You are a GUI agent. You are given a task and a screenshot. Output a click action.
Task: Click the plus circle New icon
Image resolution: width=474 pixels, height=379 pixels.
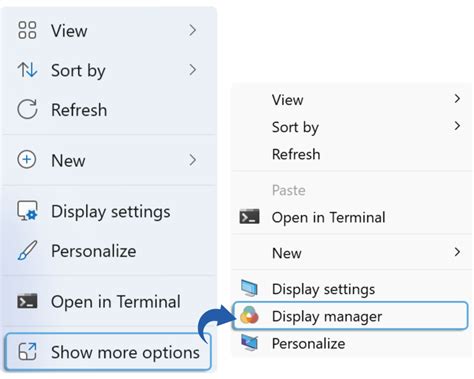tap(27, 160)
